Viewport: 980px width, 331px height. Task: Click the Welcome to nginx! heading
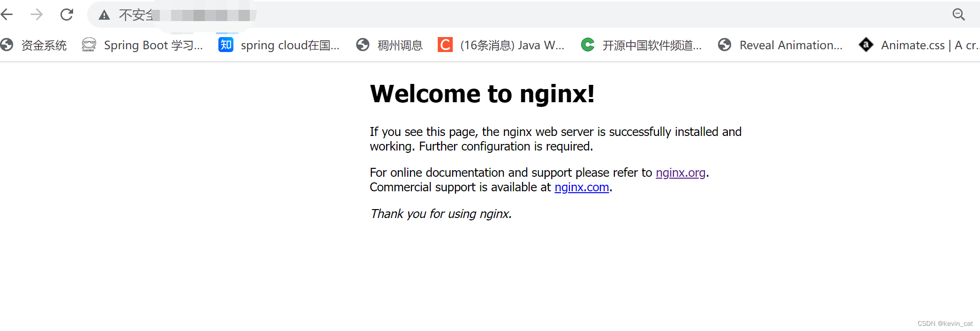point(482,93)
